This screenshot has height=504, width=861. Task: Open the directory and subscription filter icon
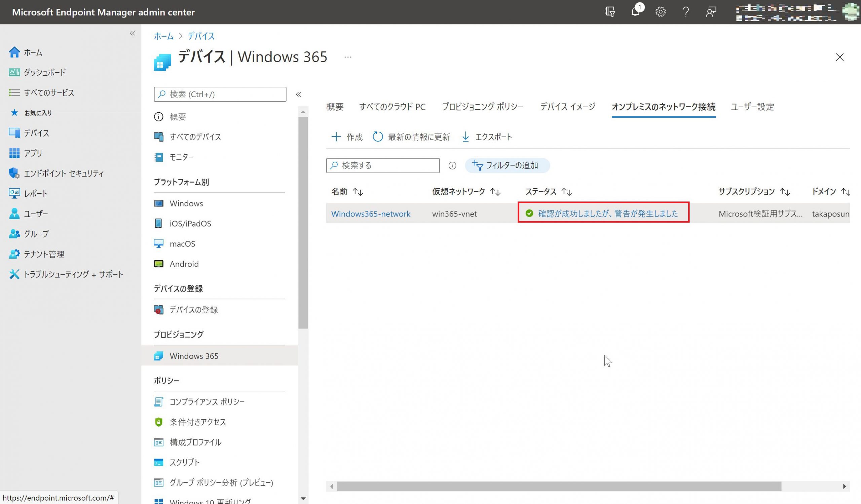click(x=610, y=12)
